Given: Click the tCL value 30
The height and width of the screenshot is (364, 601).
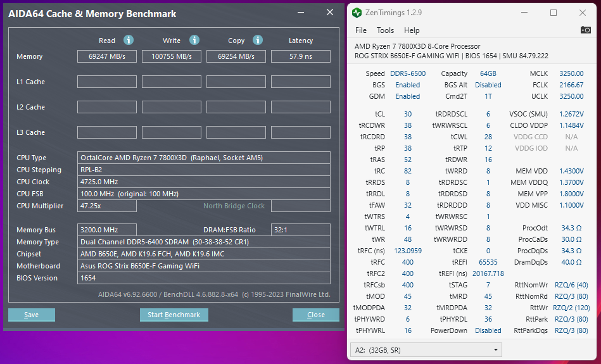Looking at the screenshot, I should coord(408,114).
